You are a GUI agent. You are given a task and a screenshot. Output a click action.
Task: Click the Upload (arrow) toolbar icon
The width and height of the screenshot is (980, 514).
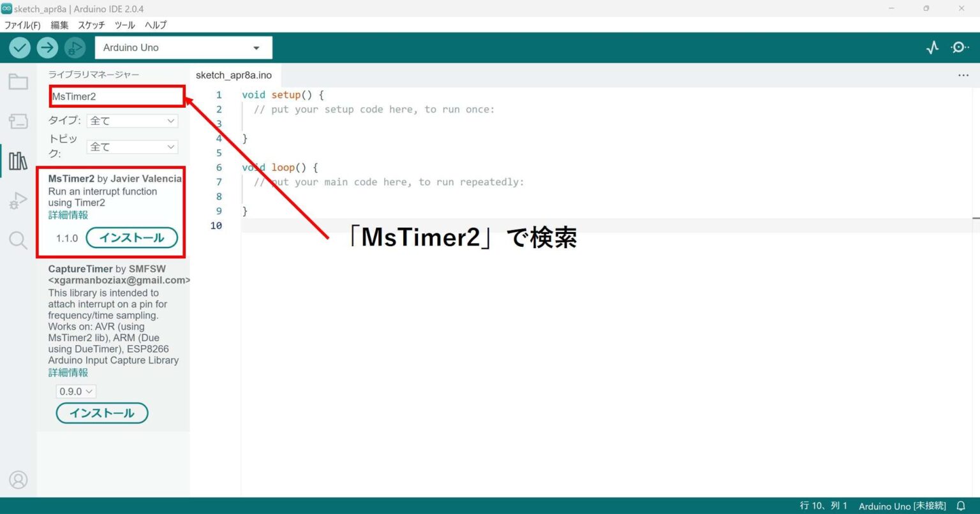click(x=47, y=47)
